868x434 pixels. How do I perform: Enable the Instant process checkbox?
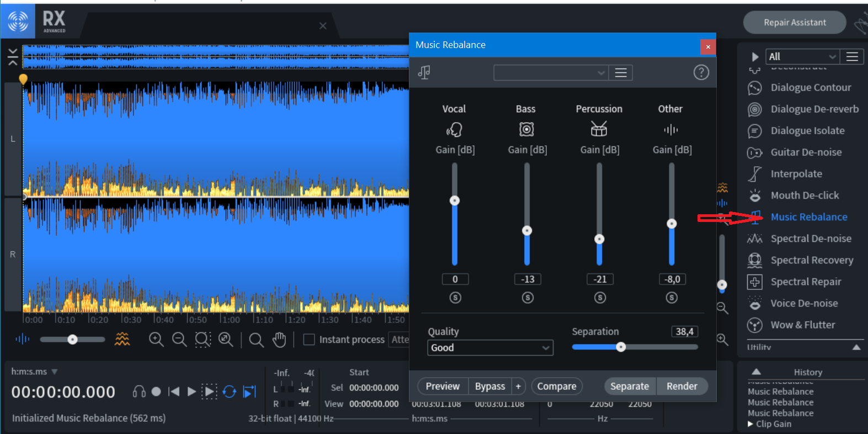click(x=309, y=340)
